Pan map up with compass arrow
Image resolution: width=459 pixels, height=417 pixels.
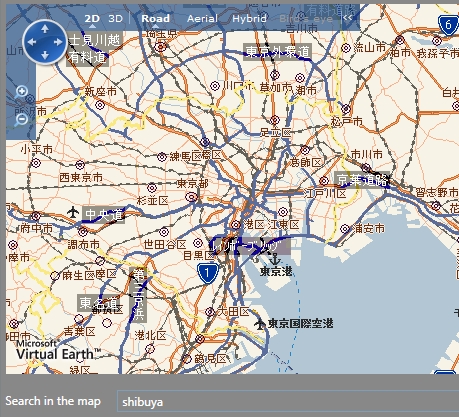tap(45, 29)
